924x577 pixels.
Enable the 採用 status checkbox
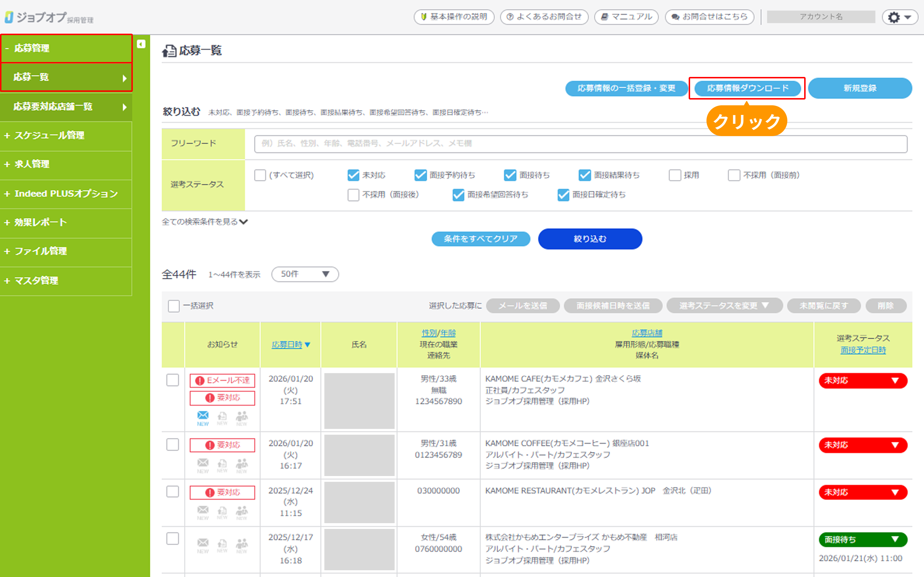point(675,175)
